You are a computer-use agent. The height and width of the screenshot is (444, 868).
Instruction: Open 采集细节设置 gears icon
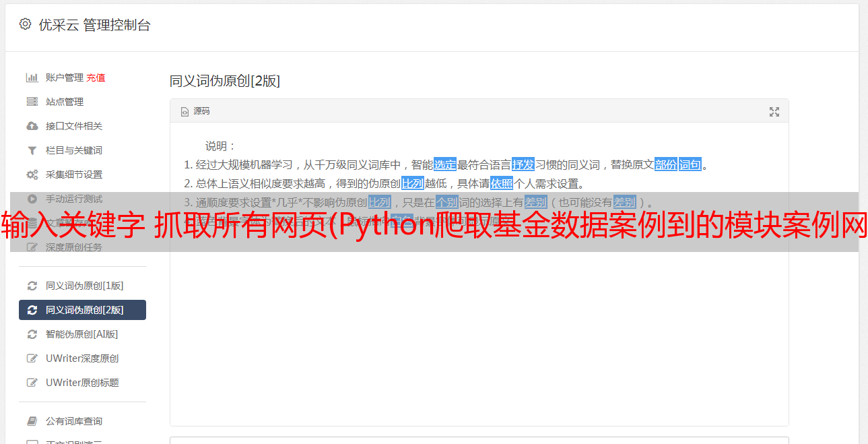32,175
